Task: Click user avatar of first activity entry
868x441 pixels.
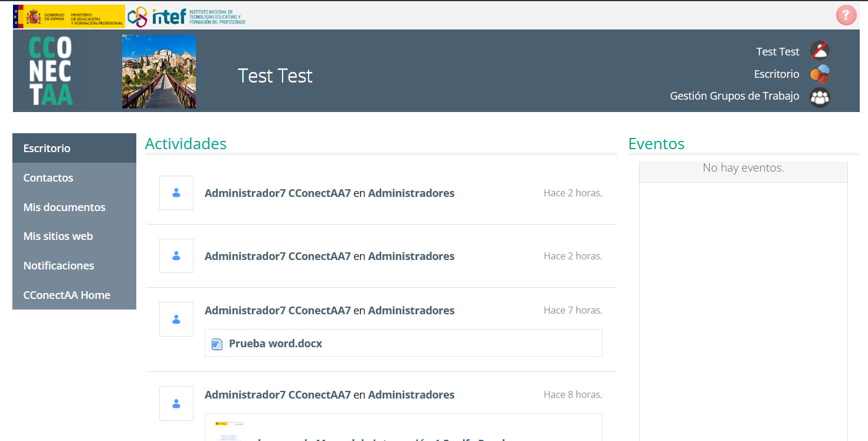Action: (x=176, y=193)
